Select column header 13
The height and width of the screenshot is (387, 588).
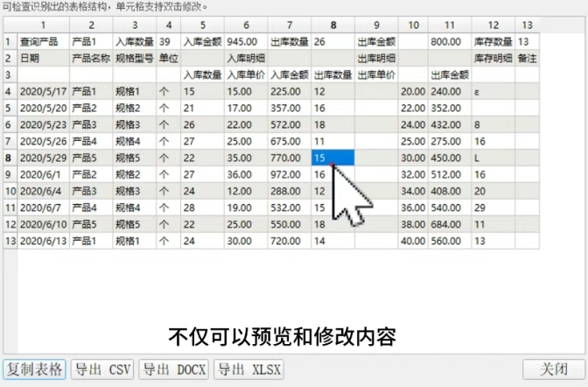(528, 25)
